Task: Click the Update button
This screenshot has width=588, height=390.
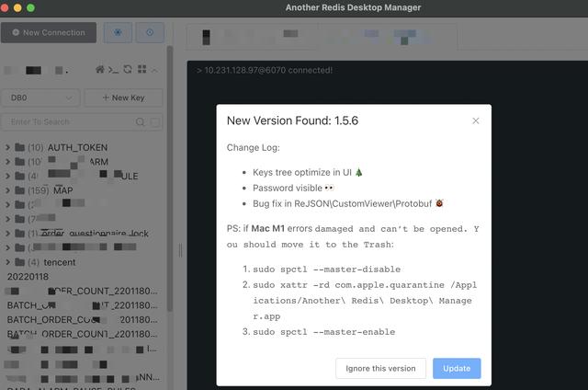Action: point(457,368)
